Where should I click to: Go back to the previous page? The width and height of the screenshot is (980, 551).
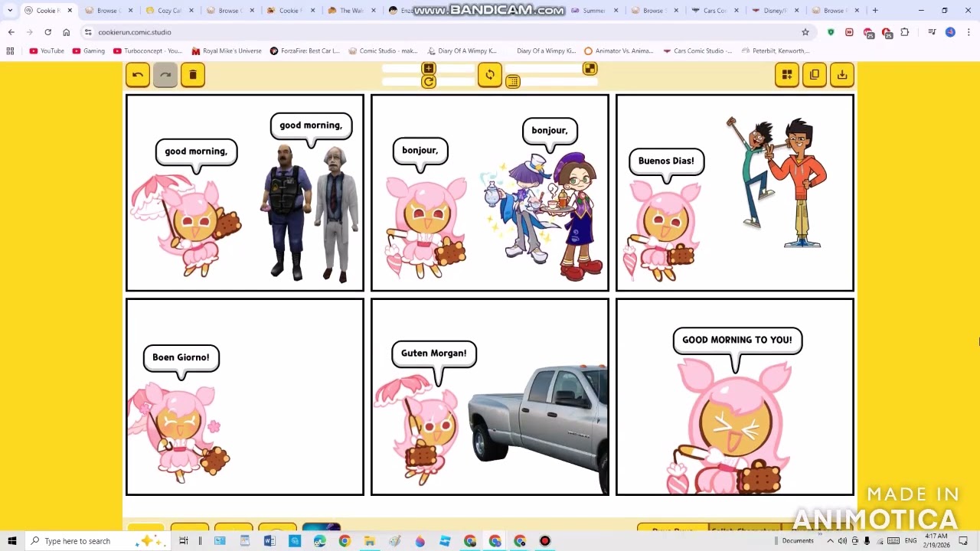pos(11,32)
